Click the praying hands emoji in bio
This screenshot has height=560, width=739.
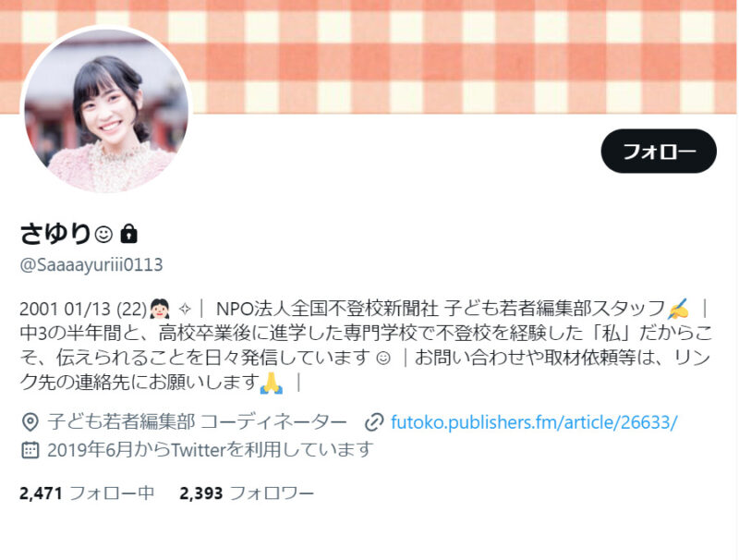(272, 383)
